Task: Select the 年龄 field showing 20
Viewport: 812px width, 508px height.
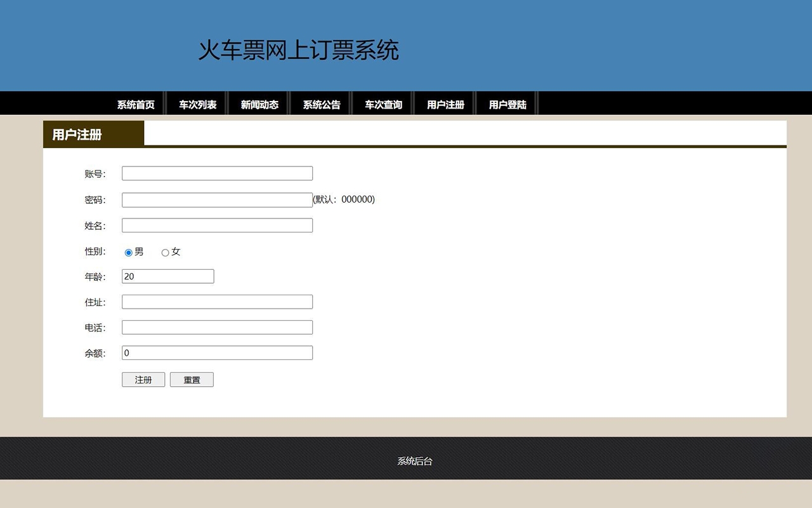Action: coord(167,276)
